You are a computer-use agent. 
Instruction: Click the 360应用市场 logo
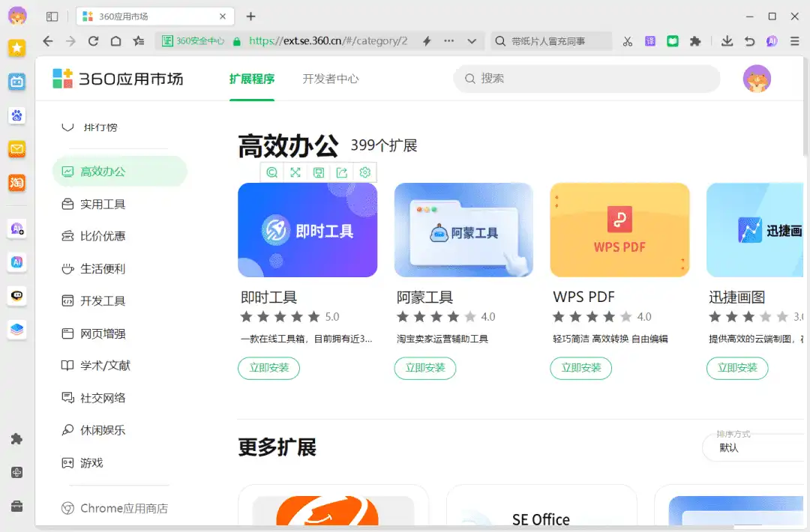[x=118, y=79]
